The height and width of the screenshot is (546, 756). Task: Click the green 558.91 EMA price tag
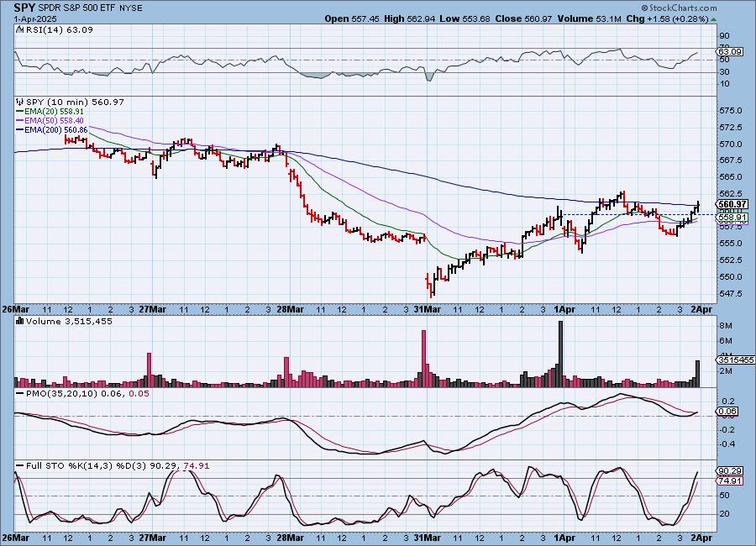pyautogui.click(x=732, y=218)
